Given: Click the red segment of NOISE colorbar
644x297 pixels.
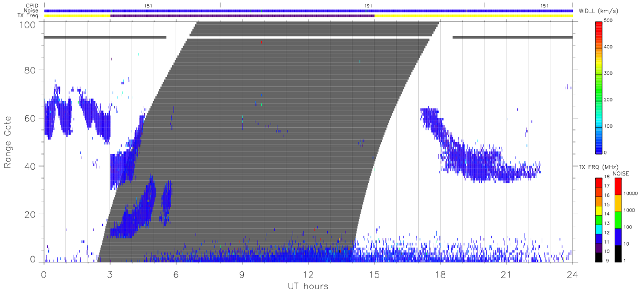Looking at the screenshot, I should (618, 186).
